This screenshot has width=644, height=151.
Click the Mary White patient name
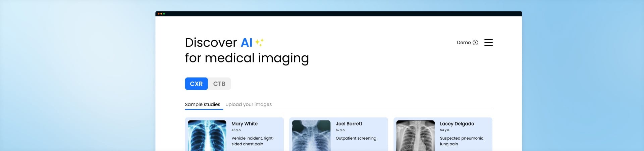click(245, 124)
